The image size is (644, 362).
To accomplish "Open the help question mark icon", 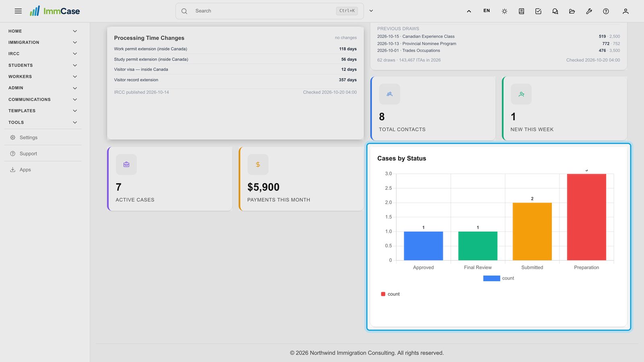I will [606, 11].
